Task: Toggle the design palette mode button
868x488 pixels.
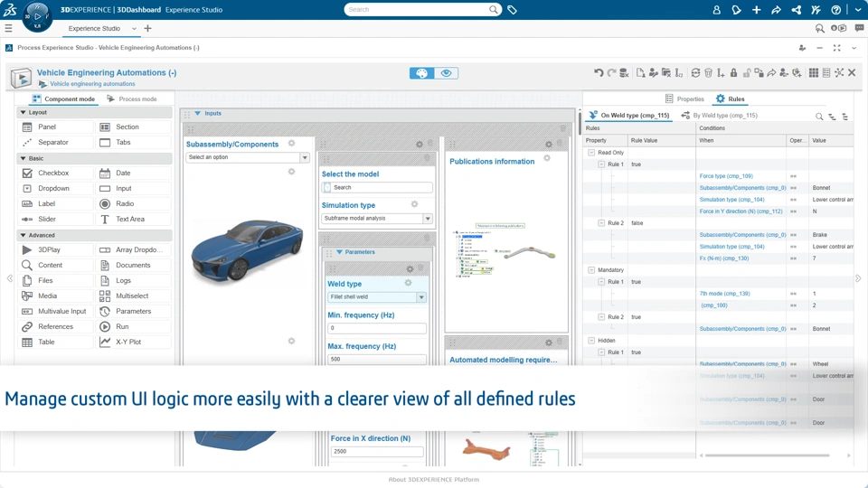Action: pos(422,73)
